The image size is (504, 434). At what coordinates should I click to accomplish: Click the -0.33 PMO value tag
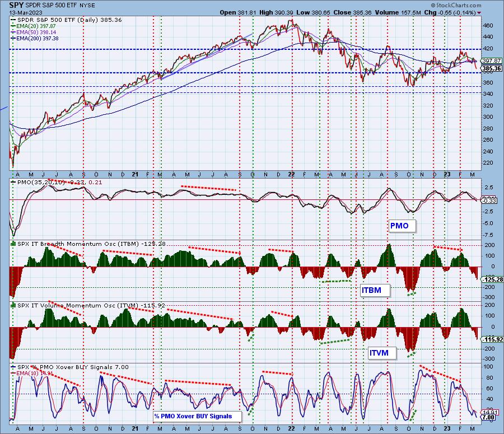pyautogui.click(x=489, y=200)
